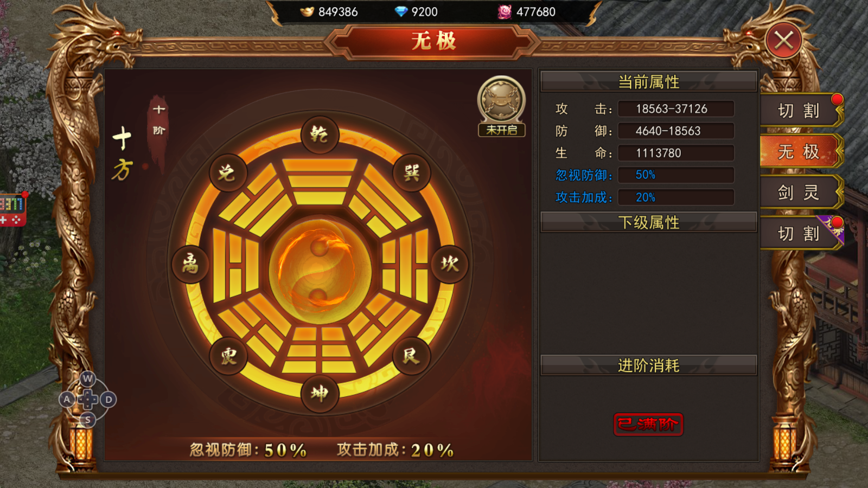Select the 巽 trigram node
Viewport: 868px width, 488px height.
click(412, 172)
